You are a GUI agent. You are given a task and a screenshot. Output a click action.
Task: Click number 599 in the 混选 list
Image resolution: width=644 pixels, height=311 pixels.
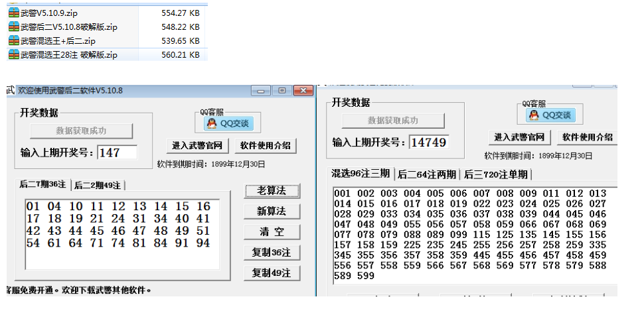(366, 276)
